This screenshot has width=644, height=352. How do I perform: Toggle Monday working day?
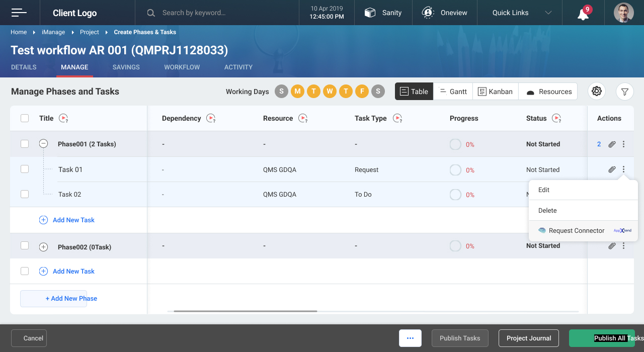click(x=297, y=92)
